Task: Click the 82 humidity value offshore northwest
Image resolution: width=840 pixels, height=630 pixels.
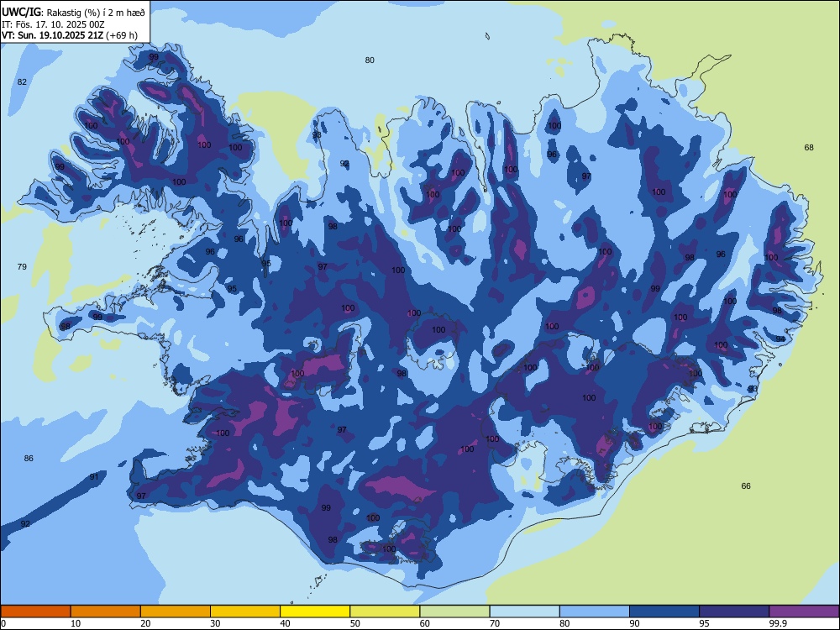Action: [22, 82]
